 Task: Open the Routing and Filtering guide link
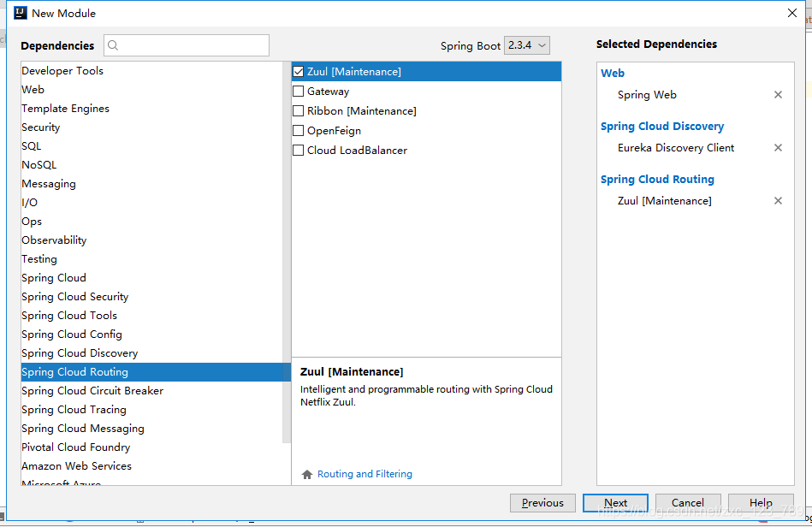pos(365,474)
